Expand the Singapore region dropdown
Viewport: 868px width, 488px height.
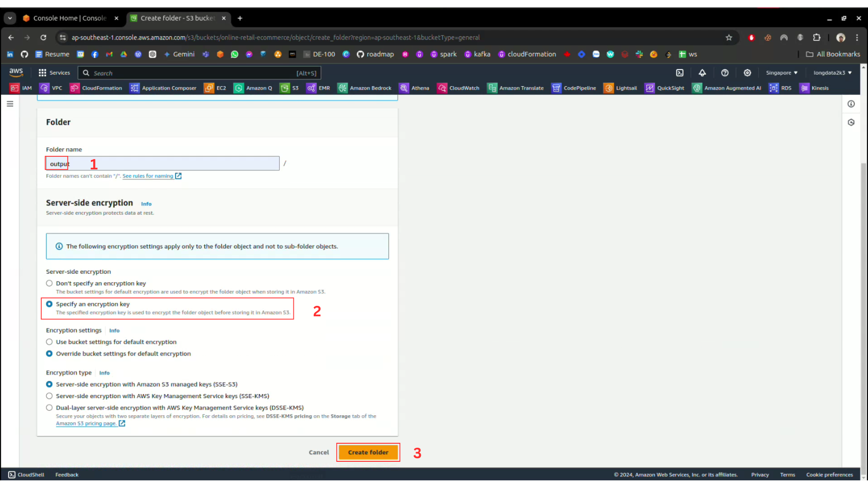click(x=781, y=73)
